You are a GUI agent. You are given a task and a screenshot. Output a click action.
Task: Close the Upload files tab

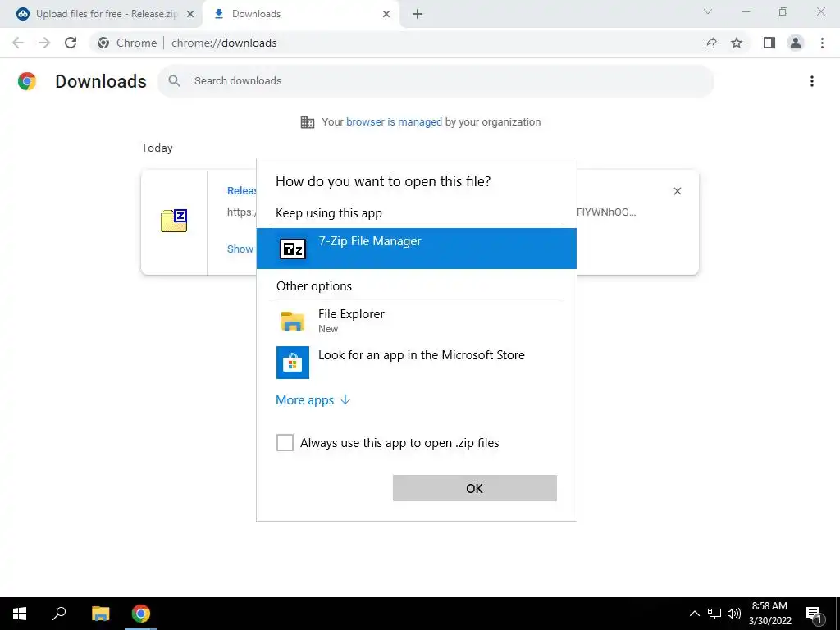190,15
